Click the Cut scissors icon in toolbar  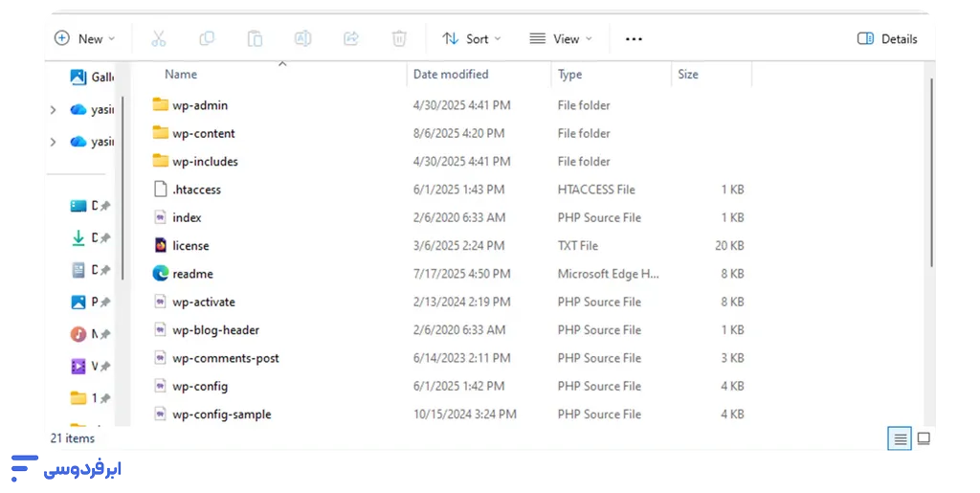click(159, 38)
